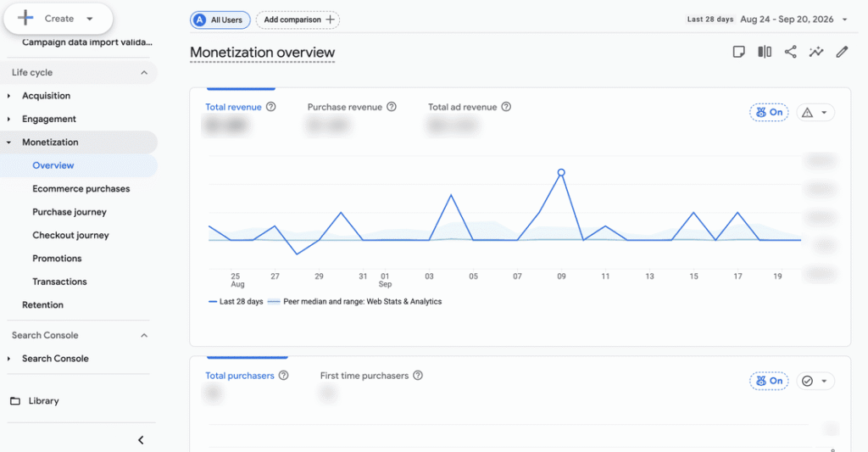This screenshot has width=868, height=452.
Task: Select the Total revenue metric tab
Action: click(233, 107)
